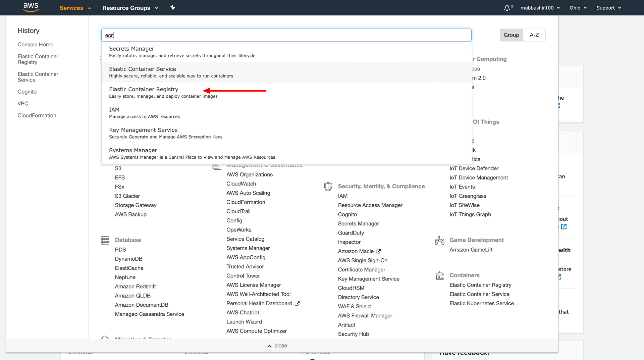This screenshot has width=644, height=360.
Task: Open Console Home from History
Action: 35,45
